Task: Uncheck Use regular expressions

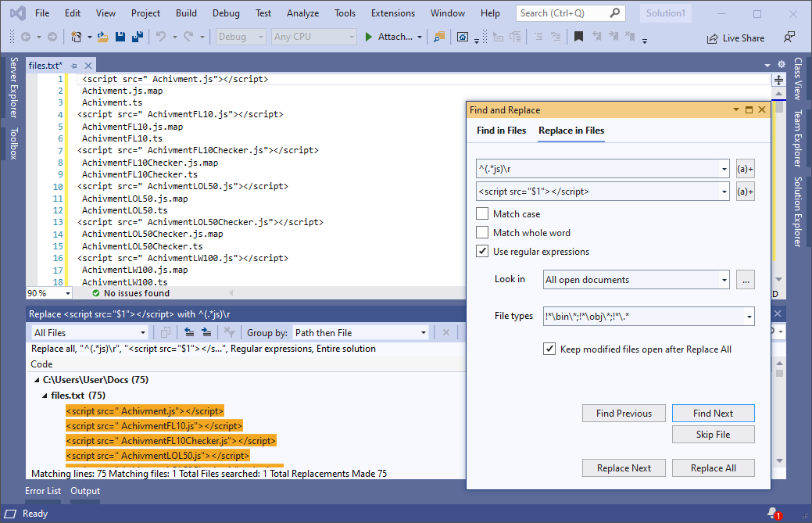Action: point(482,251)
